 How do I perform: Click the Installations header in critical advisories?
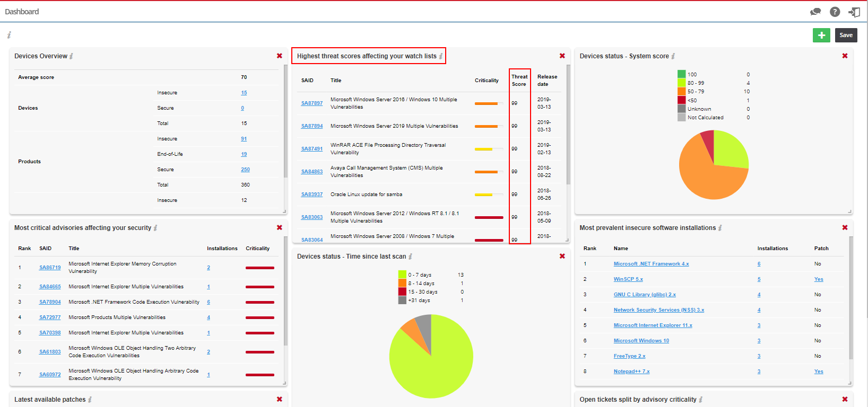tap(222, 249)
